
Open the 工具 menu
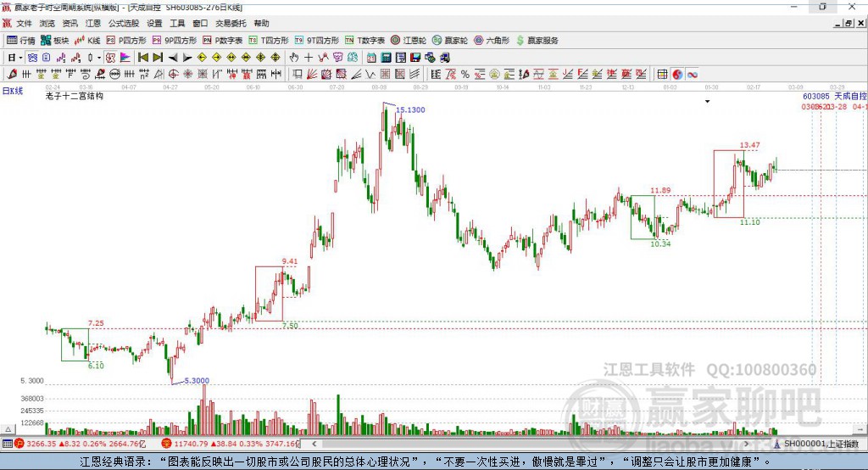177,23
